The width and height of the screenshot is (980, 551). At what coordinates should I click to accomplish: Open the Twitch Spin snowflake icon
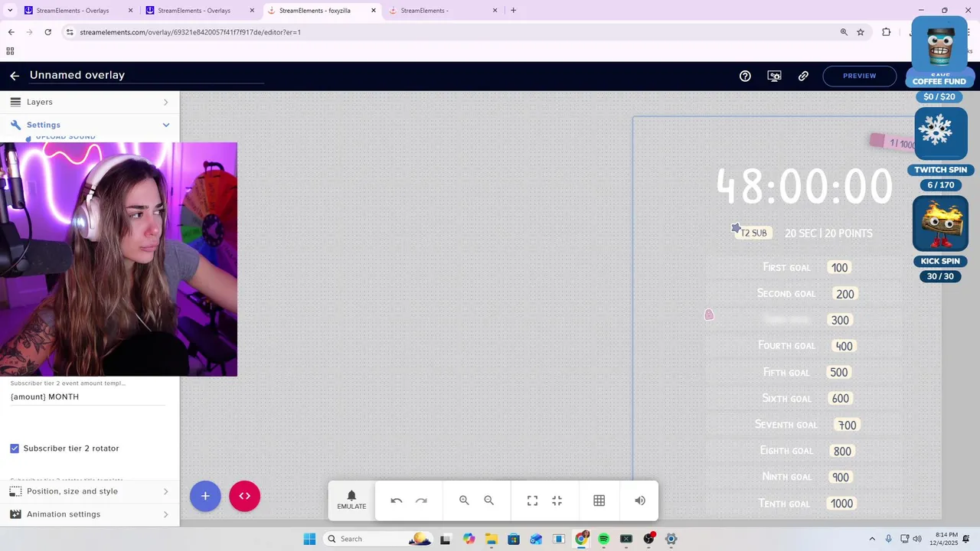[941, 133]
